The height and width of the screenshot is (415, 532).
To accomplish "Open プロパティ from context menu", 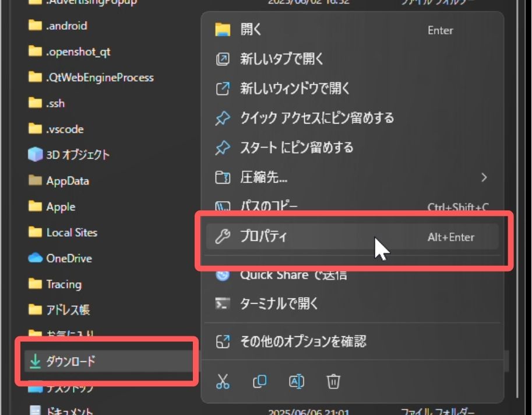I will [352, 236].
